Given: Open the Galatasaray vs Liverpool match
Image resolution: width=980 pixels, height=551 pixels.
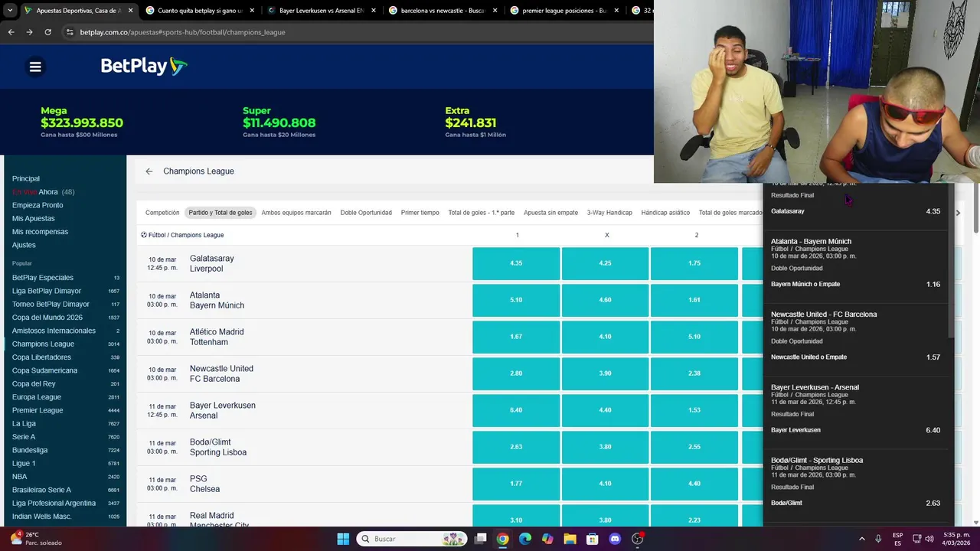Looking at the screenshot, I should point(212,263).
